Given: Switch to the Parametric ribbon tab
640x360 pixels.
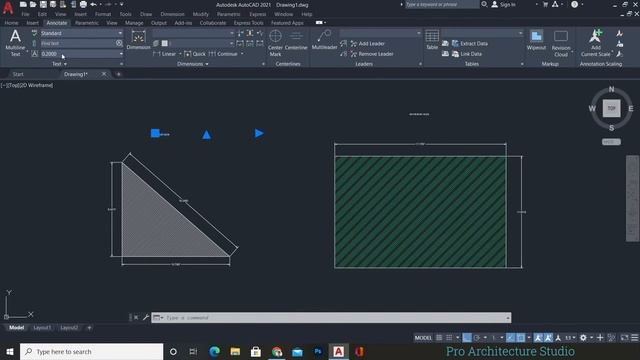Looking at the screenshot, I should (x=87, y=23).
